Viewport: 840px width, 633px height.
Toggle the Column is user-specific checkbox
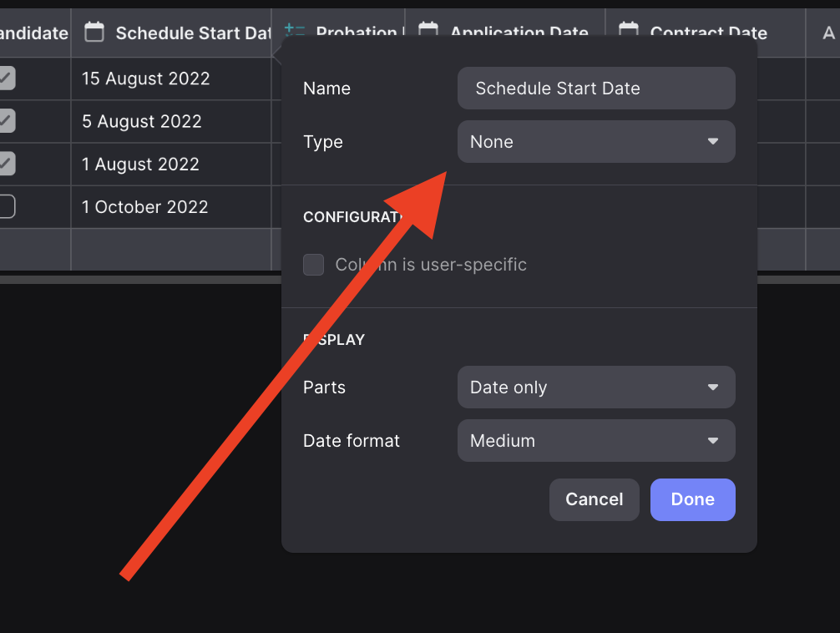tap(314, 265)
